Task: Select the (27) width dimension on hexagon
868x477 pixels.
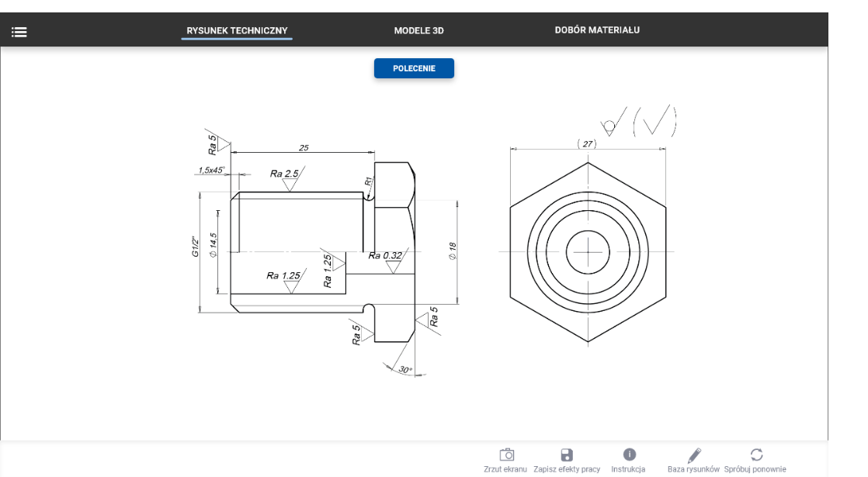Action: 587,143
